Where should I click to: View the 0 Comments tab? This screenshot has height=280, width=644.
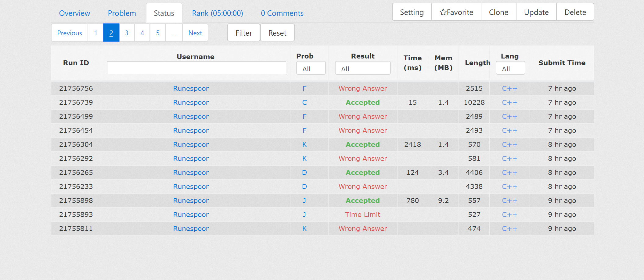282,13
